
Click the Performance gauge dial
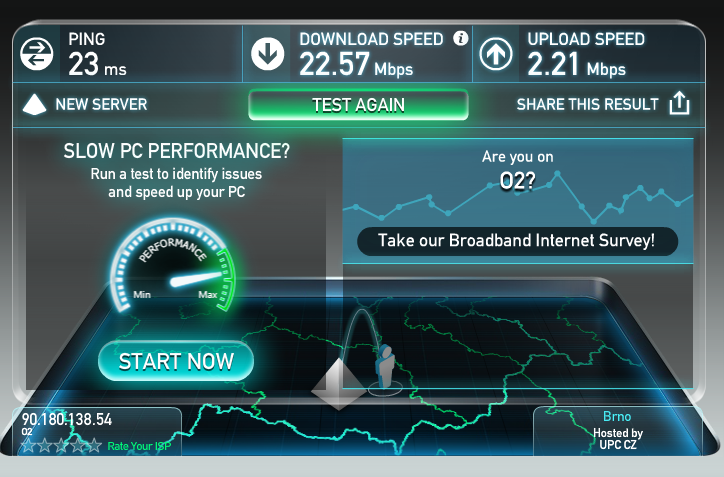173,266
